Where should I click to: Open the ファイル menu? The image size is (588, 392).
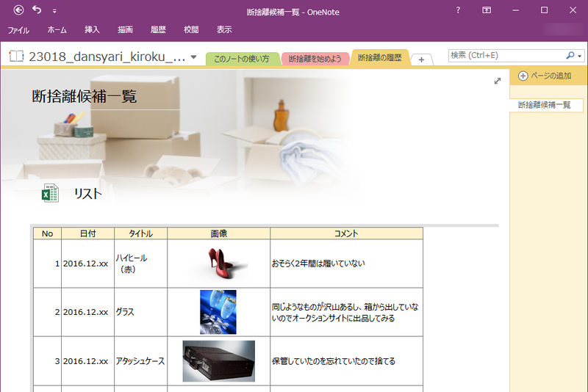[x=19, y=30]
